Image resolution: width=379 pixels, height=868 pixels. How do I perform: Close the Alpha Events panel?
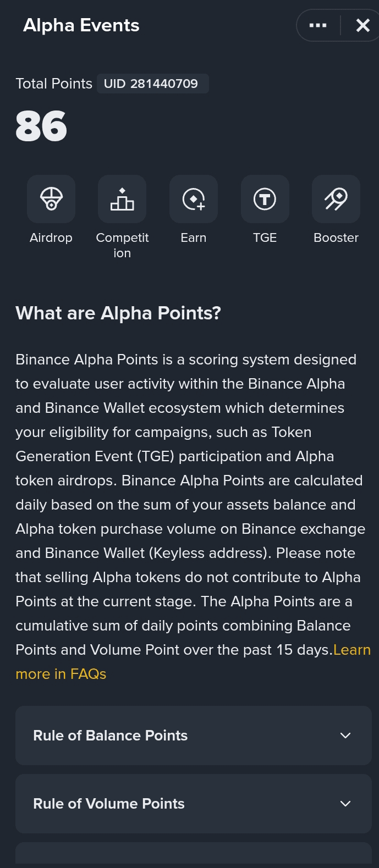click(363, 25)
